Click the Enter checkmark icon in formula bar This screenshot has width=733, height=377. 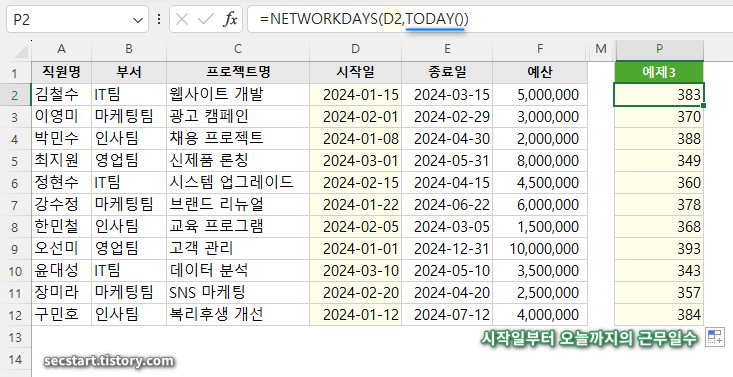206,19
